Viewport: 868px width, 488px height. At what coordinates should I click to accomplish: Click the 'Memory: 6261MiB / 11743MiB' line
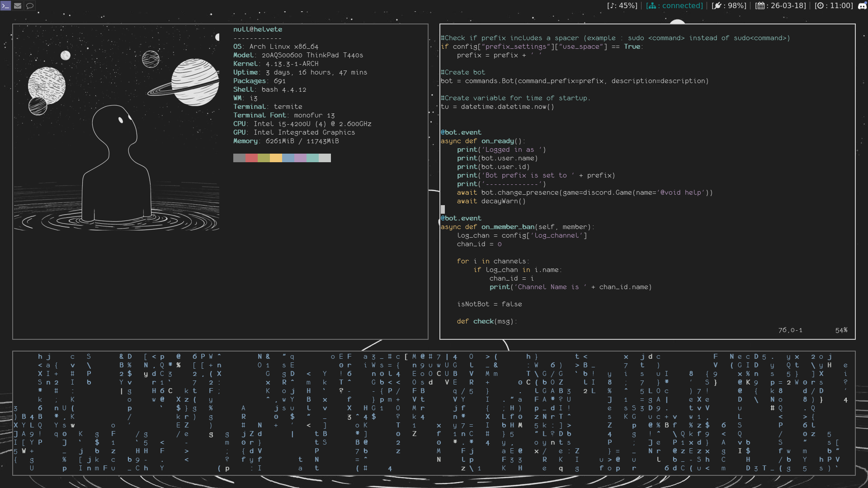[286, 141]
